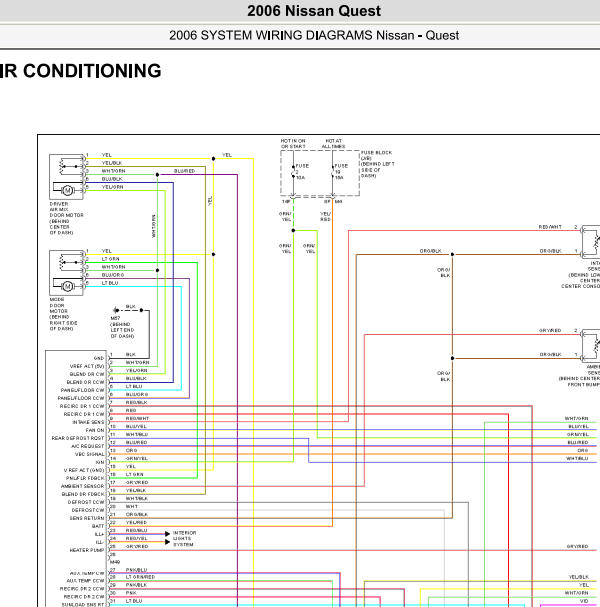Click the "PANEL/FLOOR CCW" pin label
Screen dimensions: 600x607
(81, 398)
